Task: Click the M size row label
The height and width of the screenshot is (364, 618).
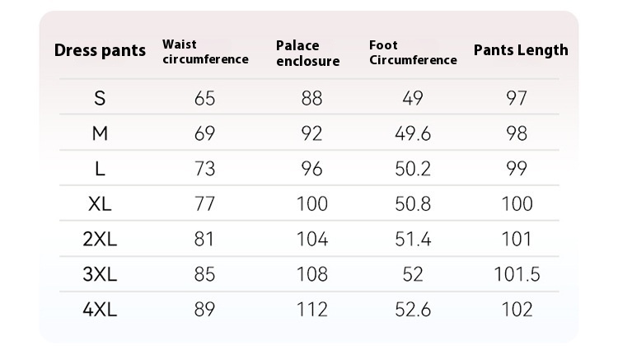Action: (x=100, y=134)
